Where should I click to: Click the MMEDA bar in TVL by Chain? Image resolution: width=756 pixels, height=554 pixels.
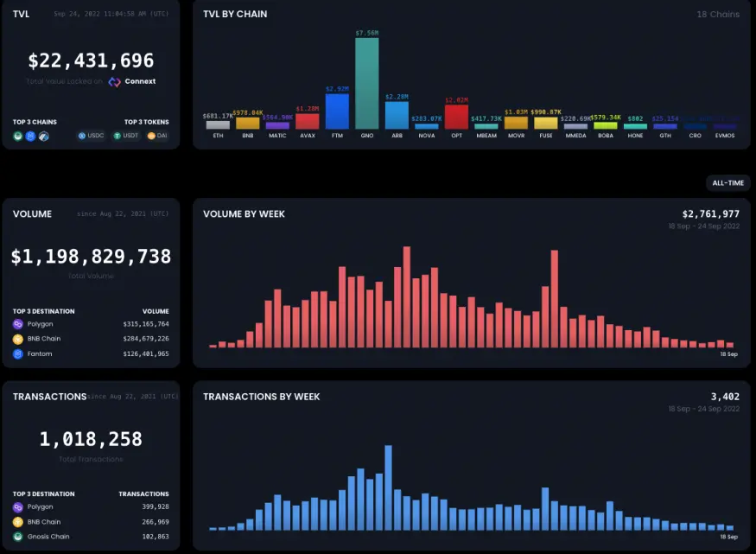(575, 127)
